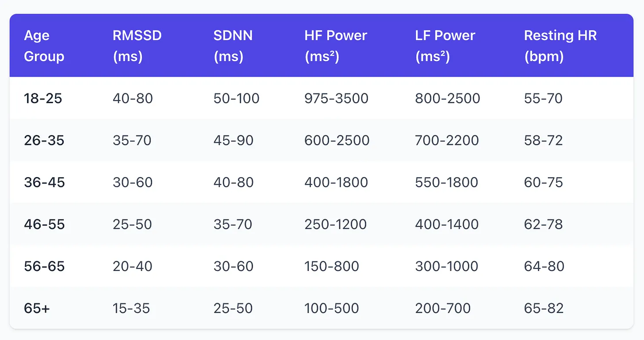Screen dimensions: 644x340
Task: Click the Resting HR (bpm) header
Action: point(560,46)
